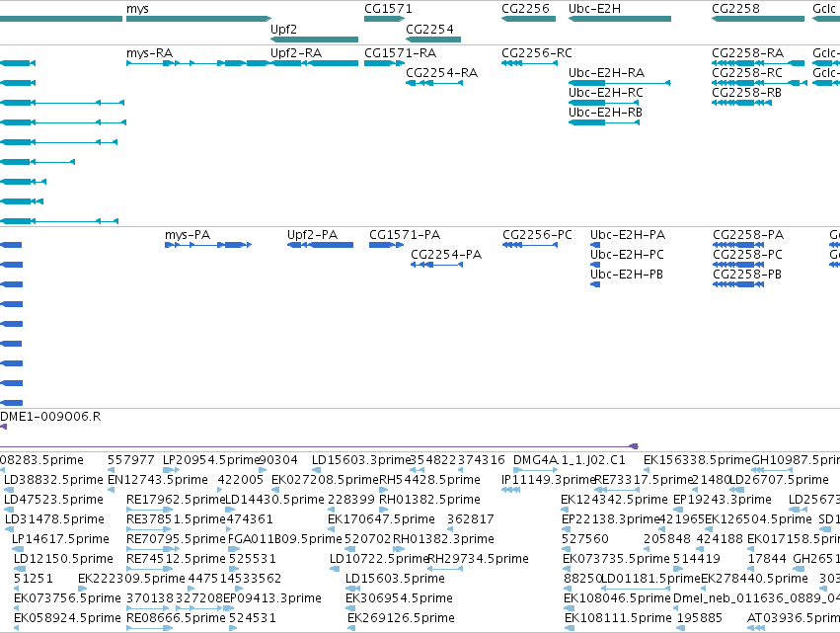Select the CG2254-PA protein label
The image size is (840, 633).
[x=446, y=255]
